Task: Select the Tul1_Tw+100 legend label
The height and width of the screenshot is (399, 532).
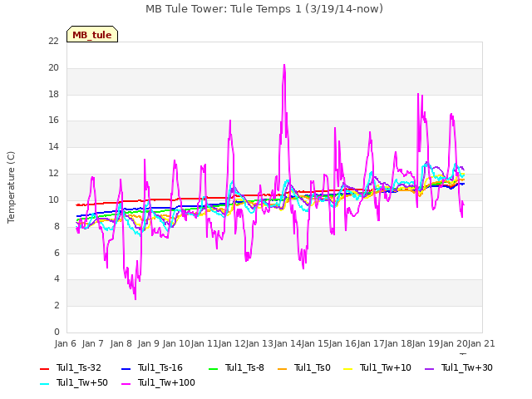Action: pos(166,382)
